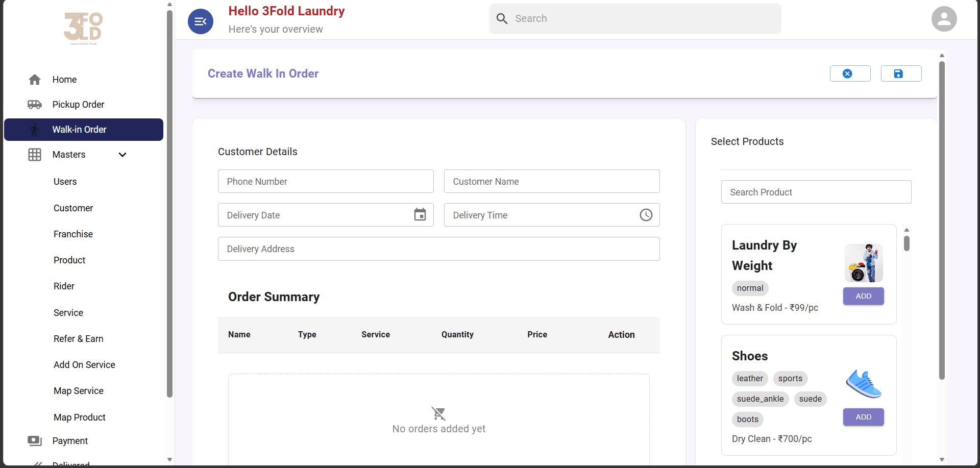Toggle the sidebar menu collapse button
Viewport: 980px width, 468px height.
click(201, 21)
